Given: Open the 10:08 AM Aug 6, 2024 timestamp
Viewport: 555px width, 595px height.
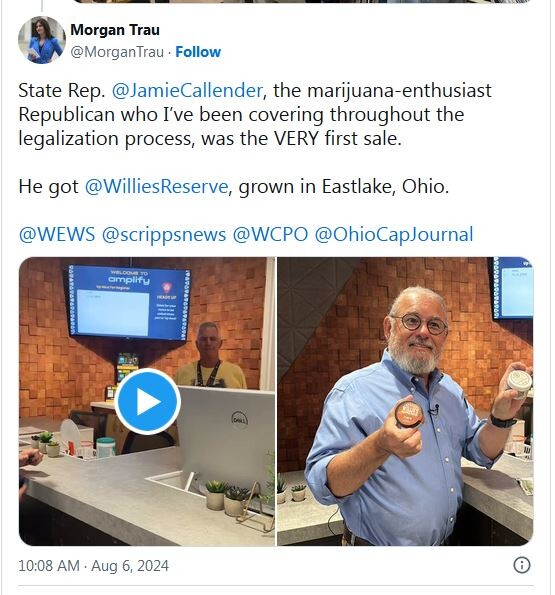Looking at the screenshot, I should (x=93, y=566).
